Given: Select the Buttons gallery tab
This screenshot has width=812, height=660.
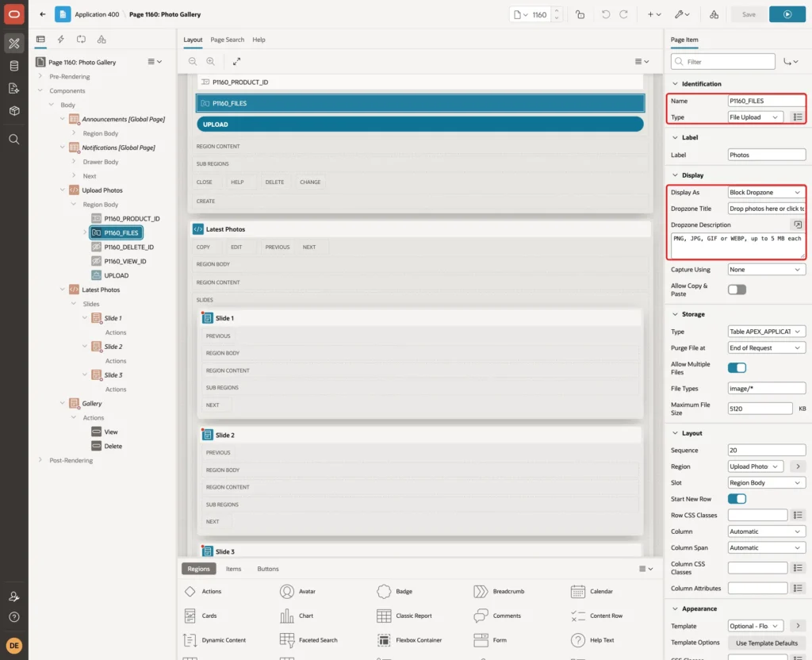Looking at the screenshot, I should pos(268,569).
